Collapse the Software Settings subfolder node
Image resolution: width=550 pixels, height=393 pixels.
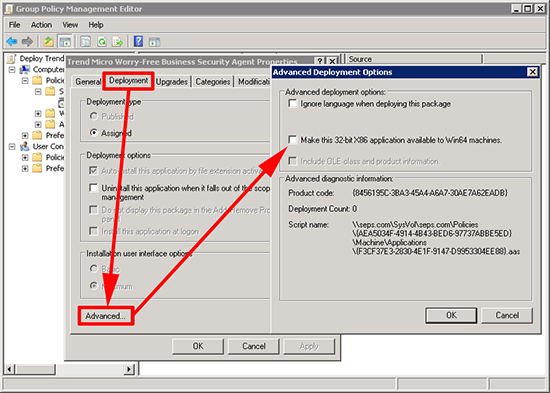pos(38,92)
